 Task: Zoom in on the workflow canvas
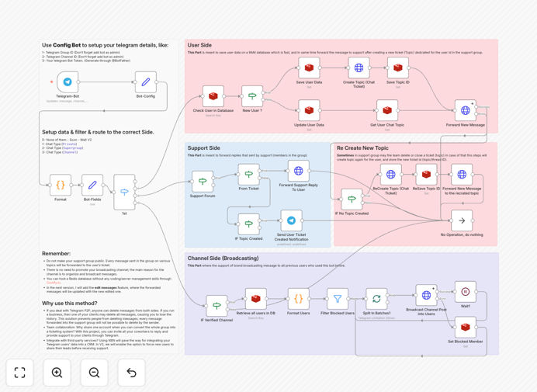[57, 372]
